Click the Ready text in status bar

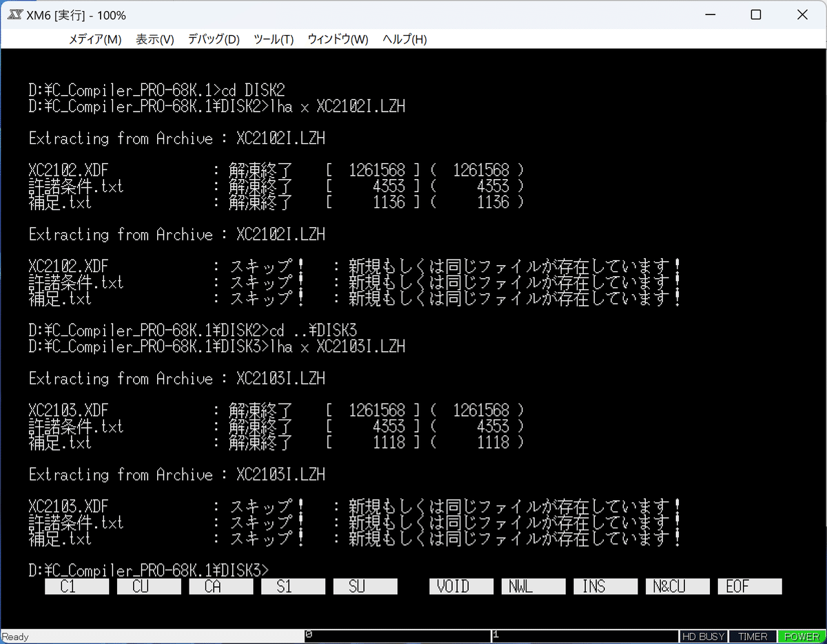15,637
